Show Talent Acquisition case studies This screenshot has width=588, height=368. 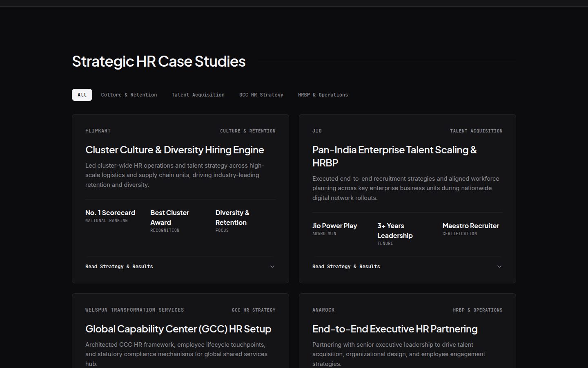coord(198,95)
